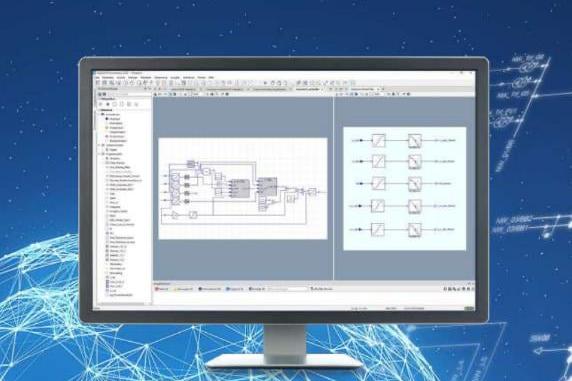Collapse the second group node in project tree
The height and width of the screenshot is (381, 572).
click(x=99, y=145)
